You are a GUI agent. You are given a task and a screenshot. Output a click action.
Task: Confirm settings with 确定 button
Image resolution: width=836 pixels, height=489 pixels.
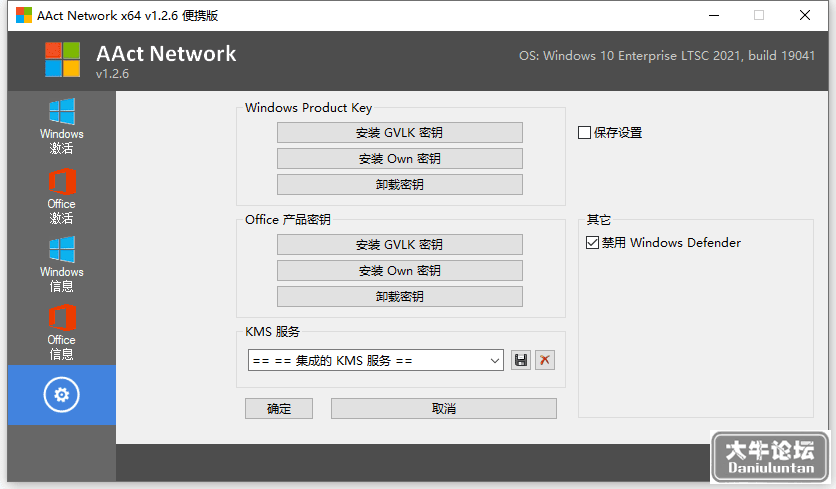click(279, 409)
